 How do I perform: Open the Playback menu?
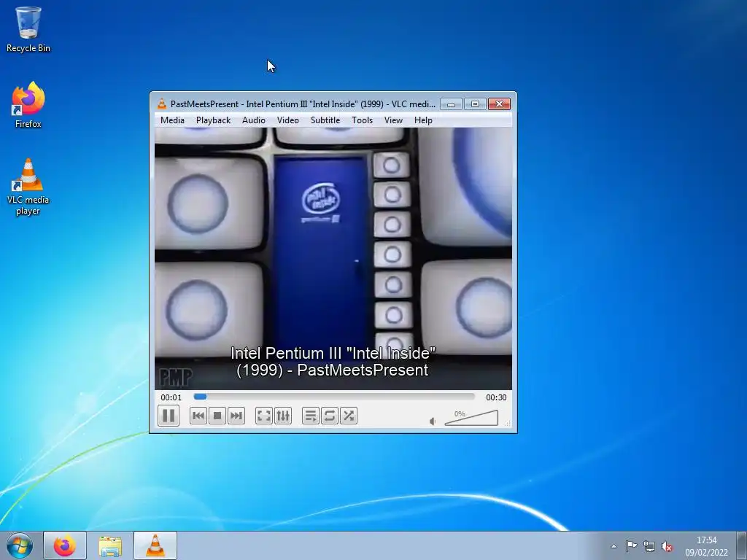[214, 120]
